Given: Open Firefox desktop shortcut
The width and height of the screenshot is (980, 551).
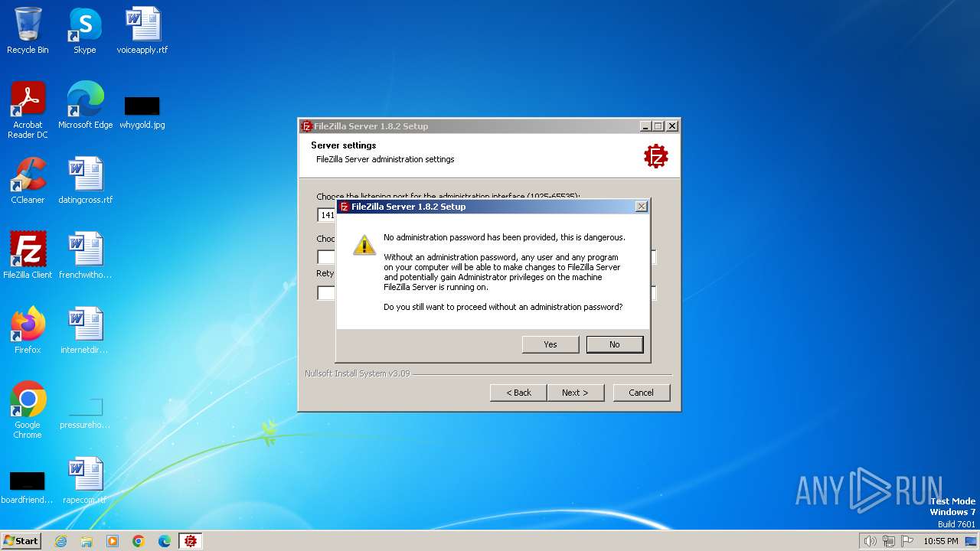Looking at the screenshot, I should (x=28, y=331).
